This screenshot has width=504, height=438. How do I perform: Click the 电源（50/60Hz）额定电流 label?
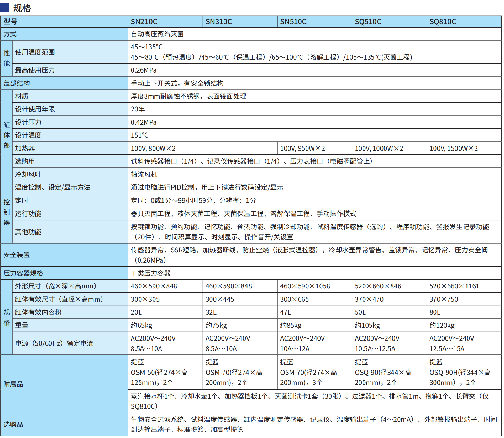tap(54, 343)
